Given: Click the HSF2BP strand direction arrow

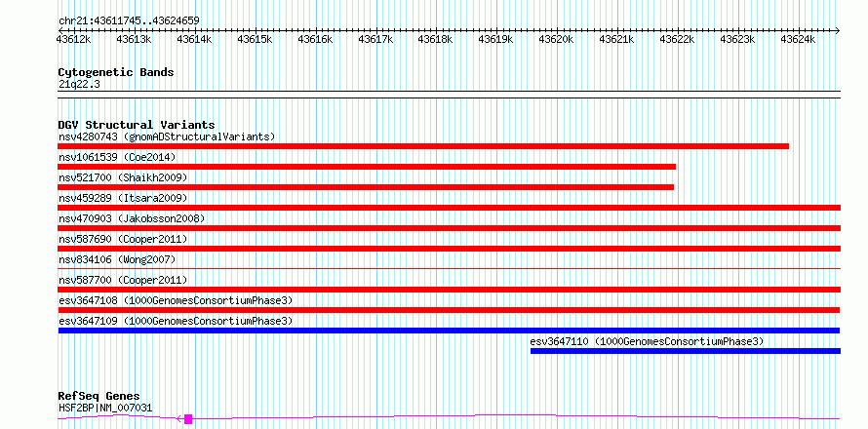Looking at the screenshot, I should pyautogui.click(x=178, y=419).
